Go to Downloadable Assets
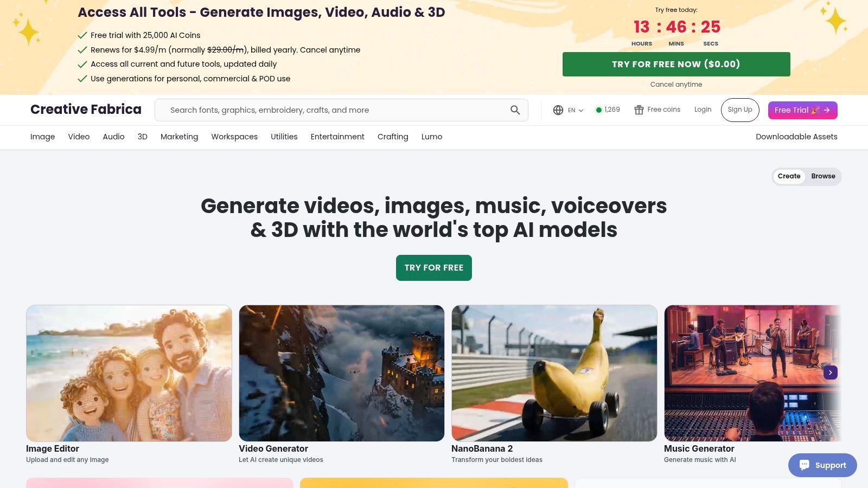Image resolution: width=868 pixels, height=488 pixels. tap(796, 137)
